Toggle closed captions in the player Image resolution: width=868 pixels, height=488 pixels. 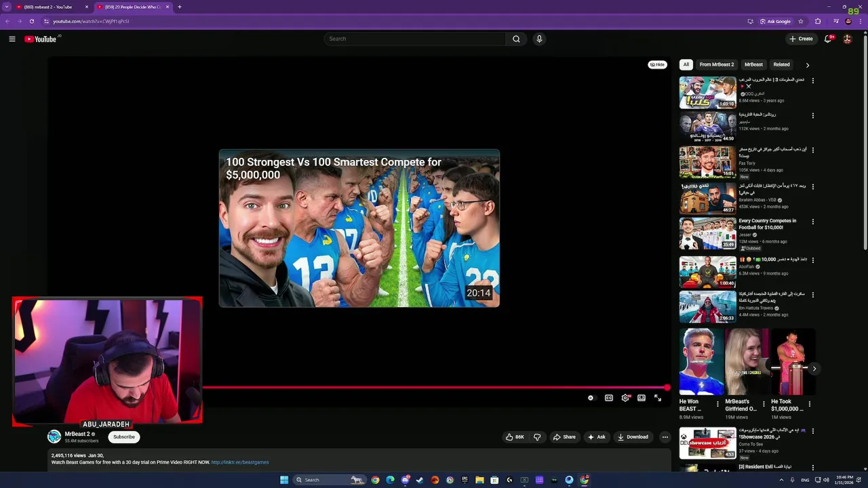click(609, 398)
